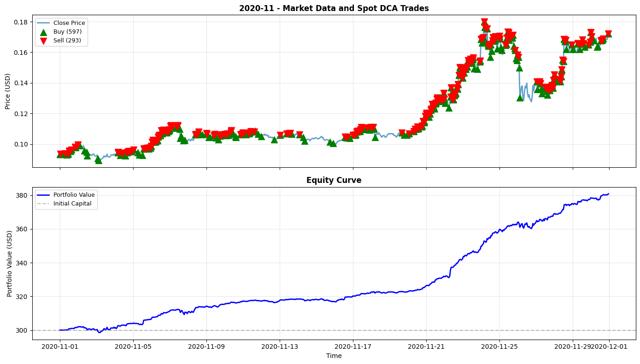Click the 360 portfolio value tick label
This screenshot has width=640, height=364.
pos(23,229)
